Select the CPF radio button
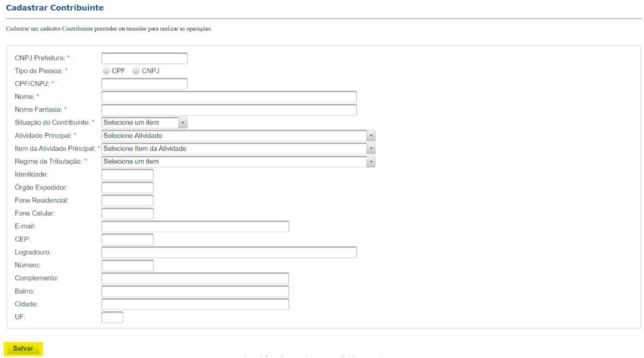644x358 pixels. pyautogui.click(x=106, y=71)
